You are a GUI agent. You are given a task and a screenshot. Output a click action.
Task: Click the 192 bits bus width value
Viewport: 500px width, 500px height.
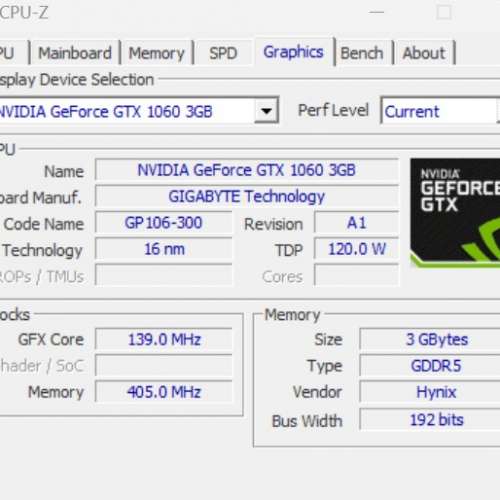tap(430, 420)
